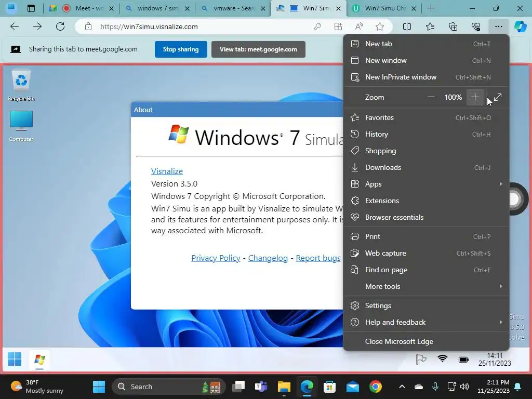Open the app install icon in address bar
The image size is (532, 399).
(338, 26)
